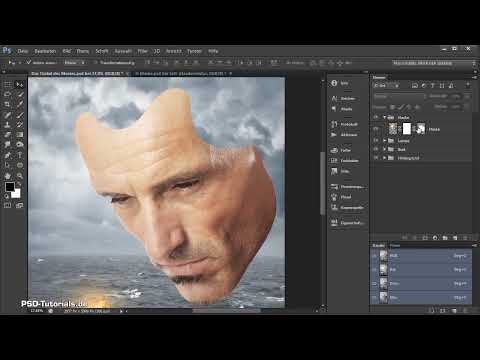The width and height of the screenshot is (480, 360).
Task: Add a layer mask in Layers panel
Action: click(x=425, y=238)
